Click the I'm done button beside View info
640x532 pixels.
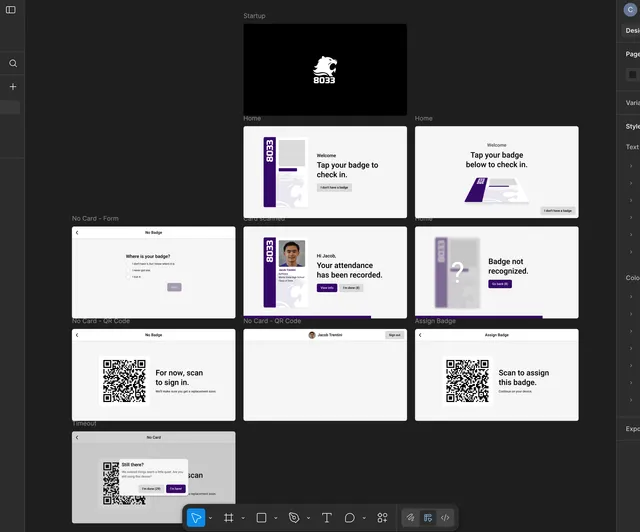(x=351, y=288)
